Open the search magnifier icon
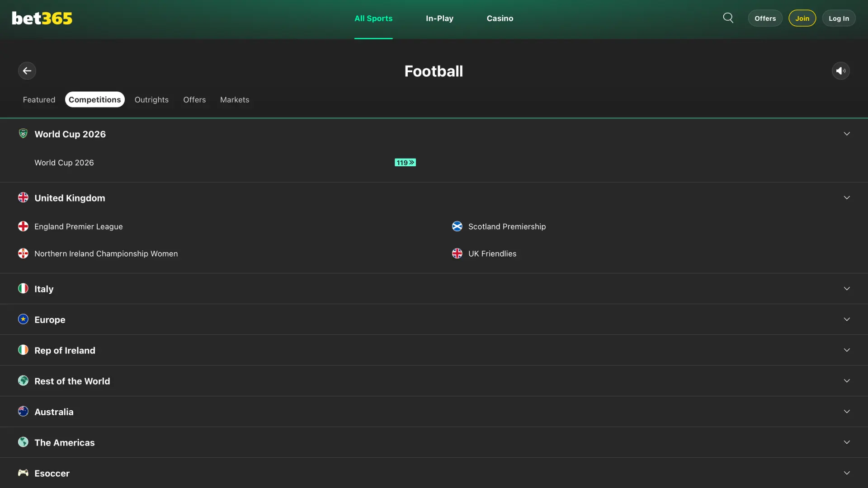 coord(728,18)
